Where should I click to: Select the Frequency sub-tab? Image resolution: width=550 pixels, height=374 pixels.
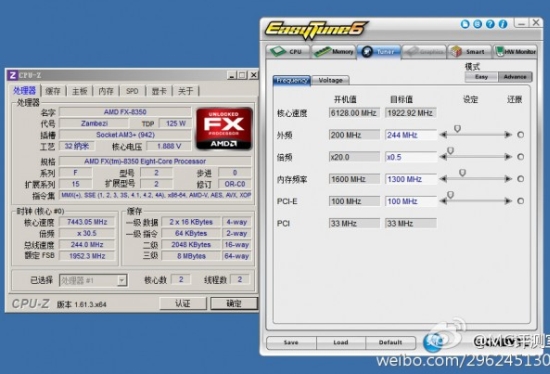point(291,80)
